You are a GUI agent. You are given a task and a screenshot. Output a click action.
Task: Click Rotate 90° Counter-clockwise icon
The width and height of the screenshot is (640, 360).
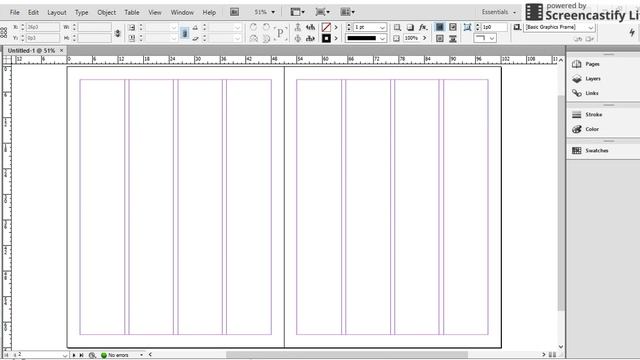pos(267,27)
